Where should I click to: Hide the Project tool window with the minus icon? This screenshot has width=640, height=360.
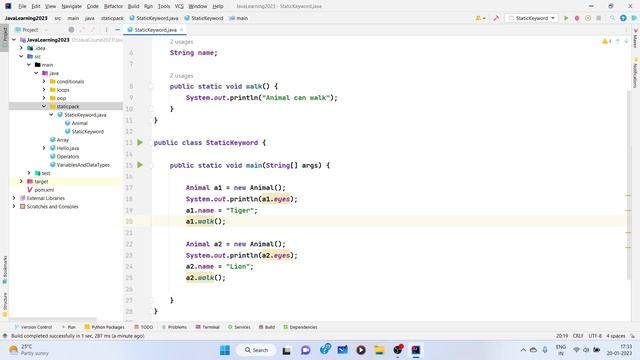tap(118, 30)
